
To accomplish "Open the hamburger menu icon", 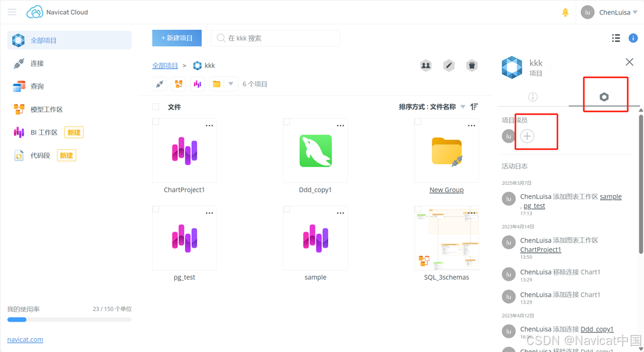I will coord(12,12).
